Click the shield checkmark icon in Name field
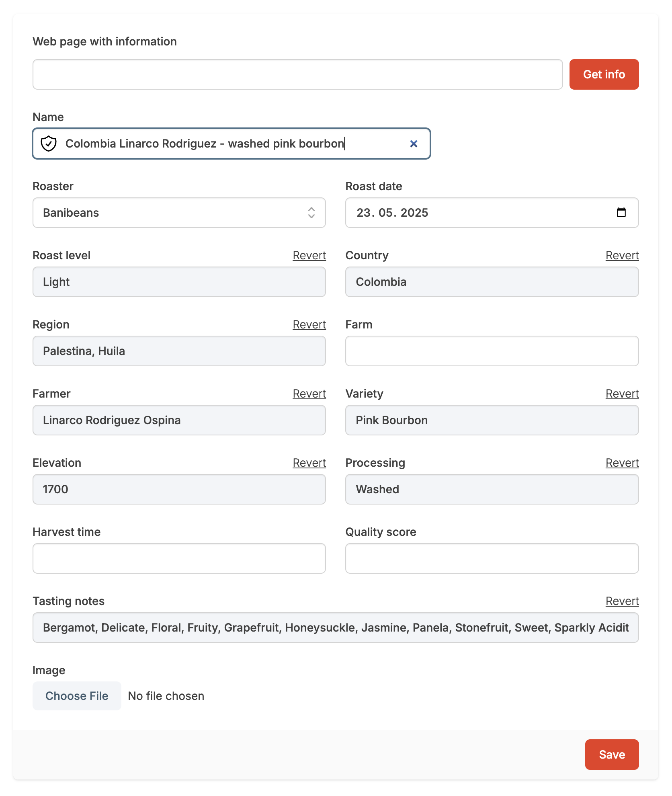672x796 pixels. coord(49,144)
